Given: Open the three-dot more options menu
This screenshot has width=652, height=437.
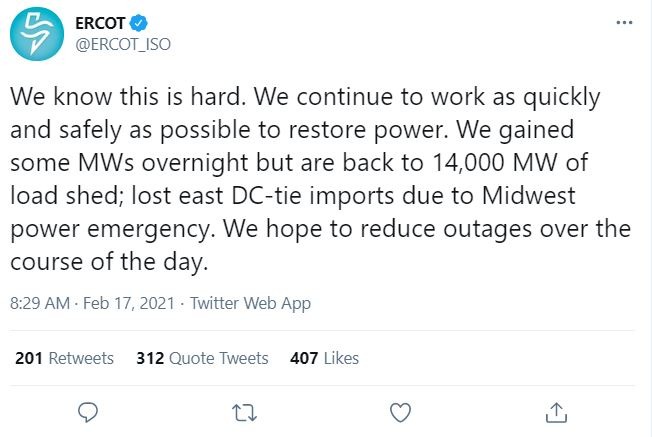Looking at the screenshot, I should pyautogui.click(x=624, y=22).
